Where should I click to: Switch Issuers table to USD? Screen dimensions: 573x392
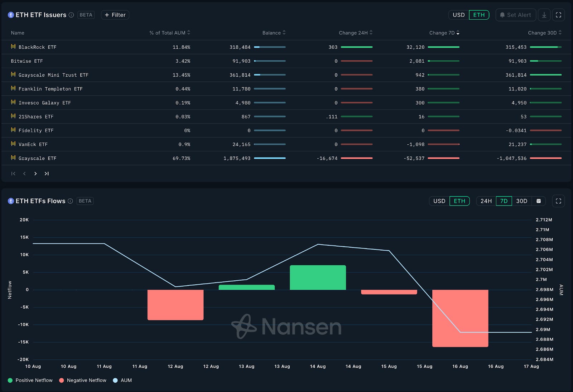pyautogui.click(x=458, y=15)
